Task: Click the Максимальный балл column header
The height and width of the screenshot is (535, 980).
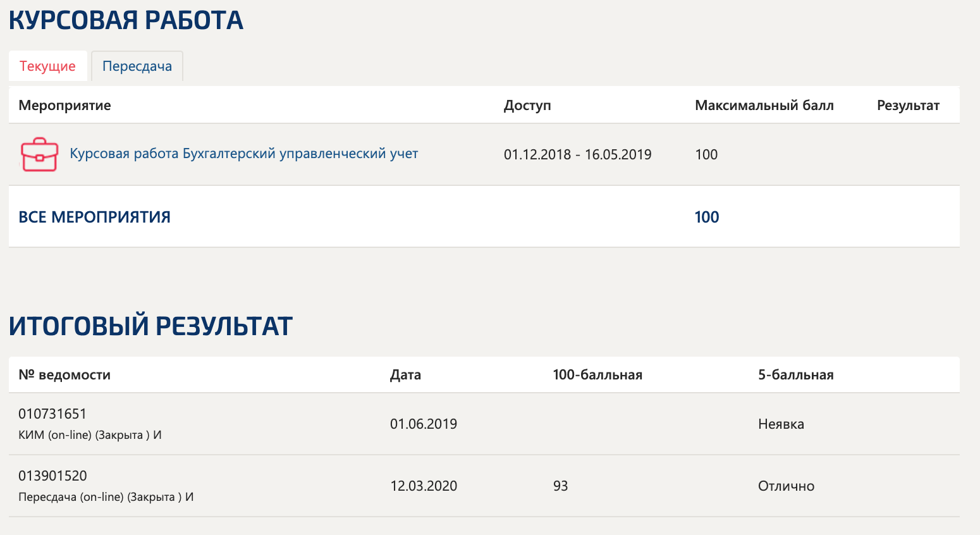Action: coord(764,106)
